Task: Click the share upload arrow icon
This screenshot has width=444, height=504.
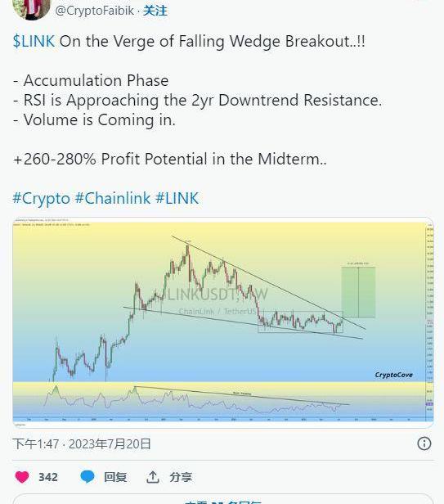Action: coord(153,477)
